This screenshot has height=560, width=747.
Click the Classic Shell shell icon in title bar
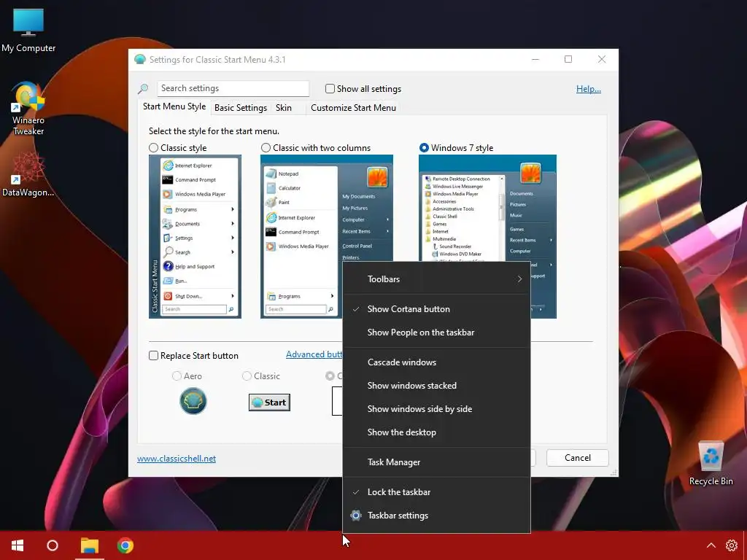coord(139,60)
